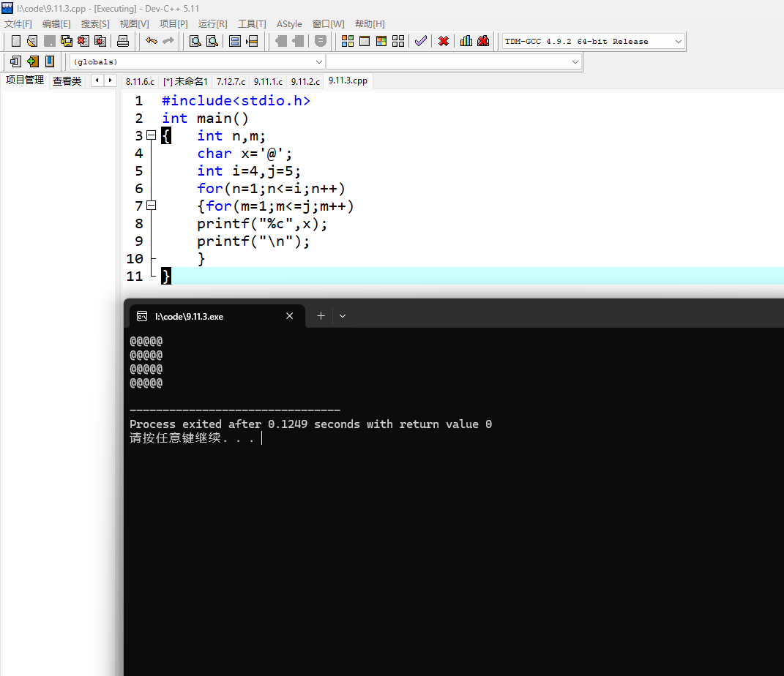Click the Insert toolbar icon

[15, 61]
